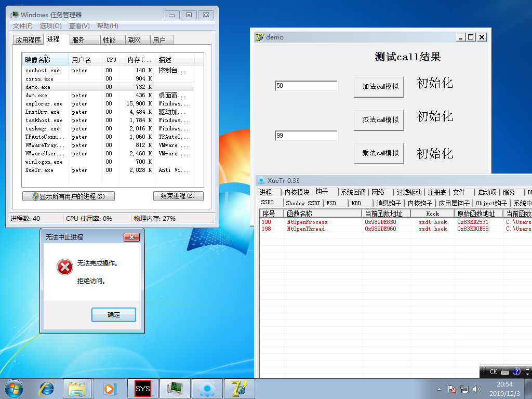Click language bar keyboard icon
This screenshot has width=532, height=399.
pyautogui.click(x=505, y=371)
